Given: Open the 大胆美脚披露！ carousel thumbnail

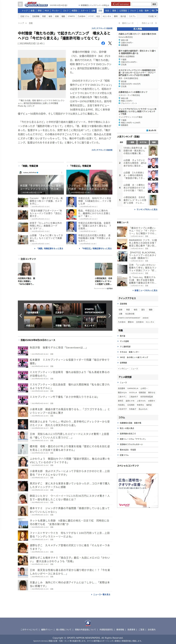Looking at the screenshot, I should [38, 309].
